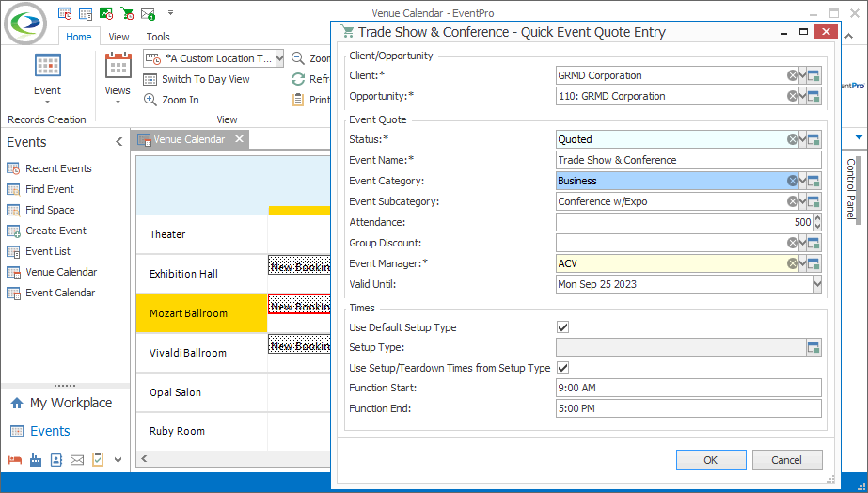
Task: Open Event List in the navigation
Action: click(x=39, y=251)
